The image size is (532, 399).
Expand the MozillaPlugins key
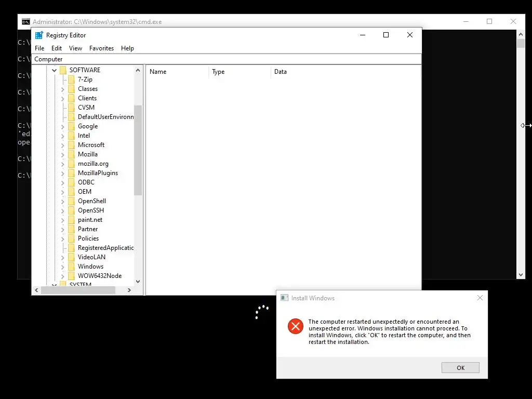coord(62,174)
